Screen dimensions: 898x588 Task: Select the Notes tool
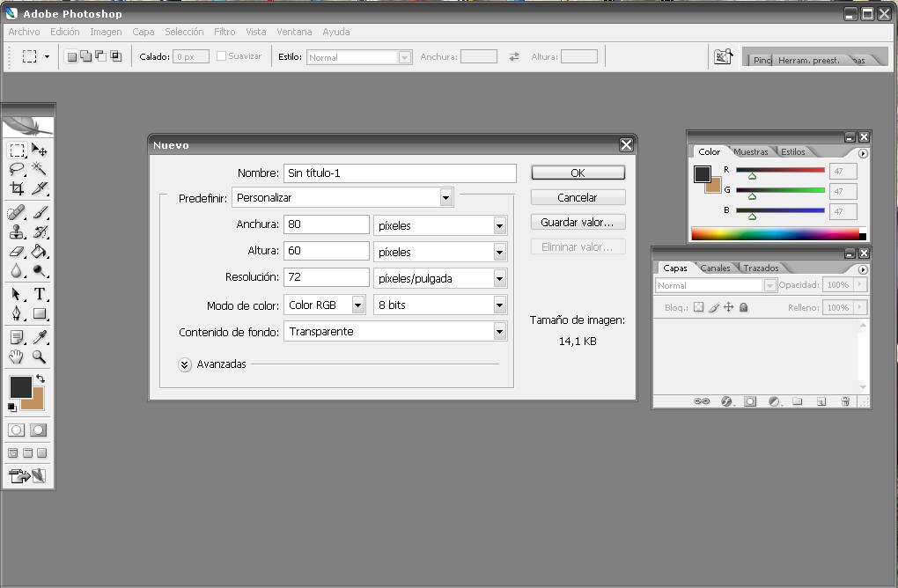tap(18, 338)
